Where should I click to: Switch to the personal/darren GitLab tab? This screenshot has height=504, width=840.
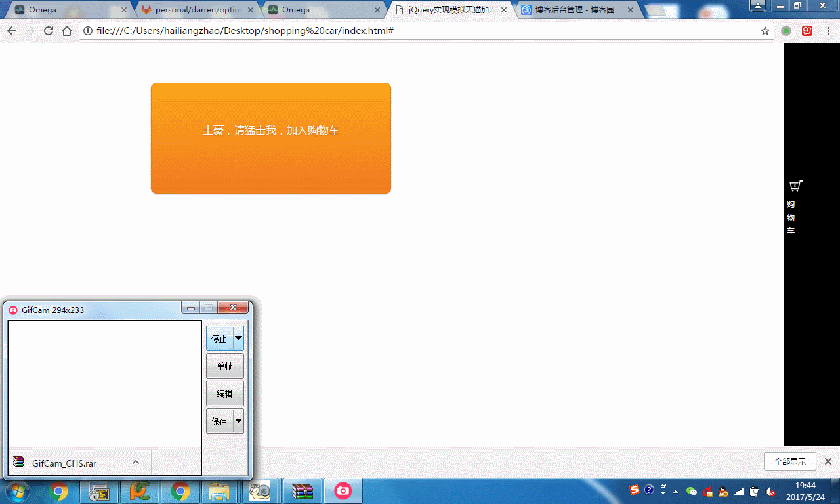[x=197, y=10]
